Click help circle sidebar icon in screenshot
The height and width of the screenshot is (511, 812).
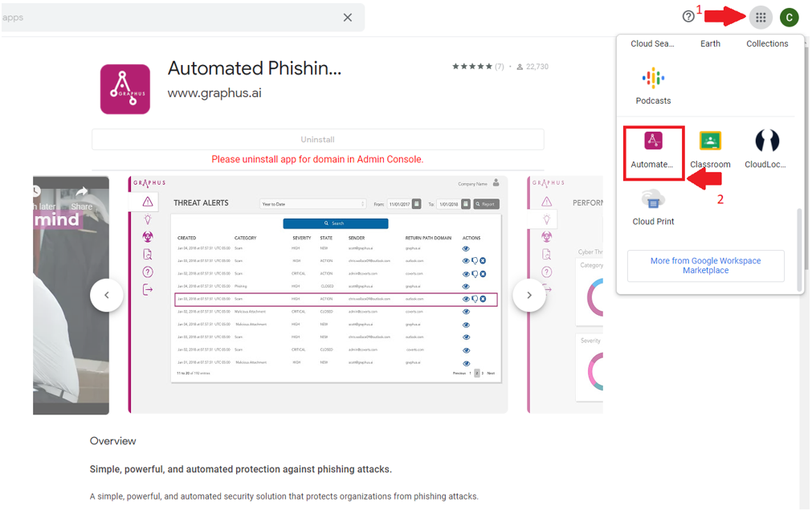click(x=148, y=272)
